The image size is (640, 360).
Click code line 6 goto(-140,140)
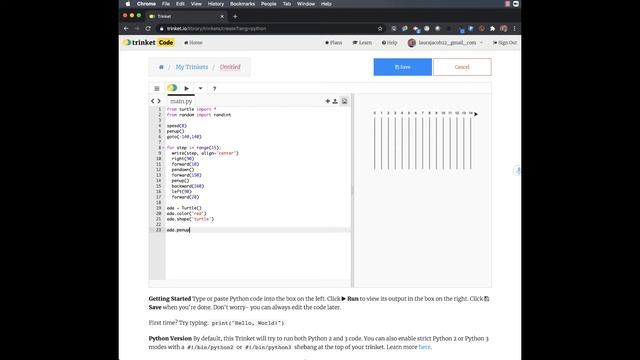pos(184,137)
